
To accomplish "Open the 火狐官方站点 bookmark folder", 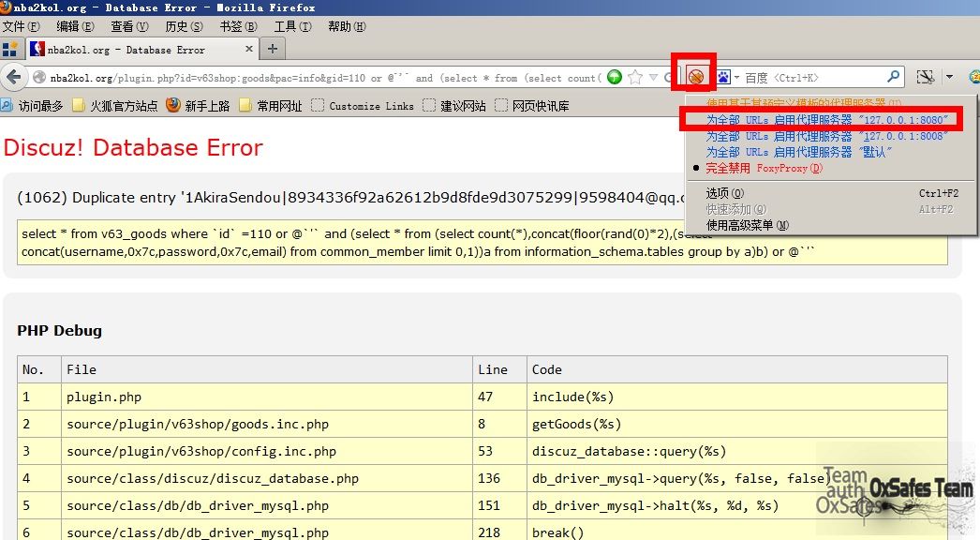I will pyautogui.click(x=115, y=106).
